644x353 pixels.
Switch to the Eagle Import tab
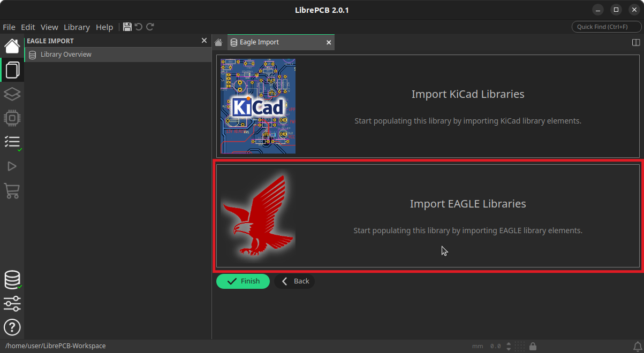(x=281, y=42)
